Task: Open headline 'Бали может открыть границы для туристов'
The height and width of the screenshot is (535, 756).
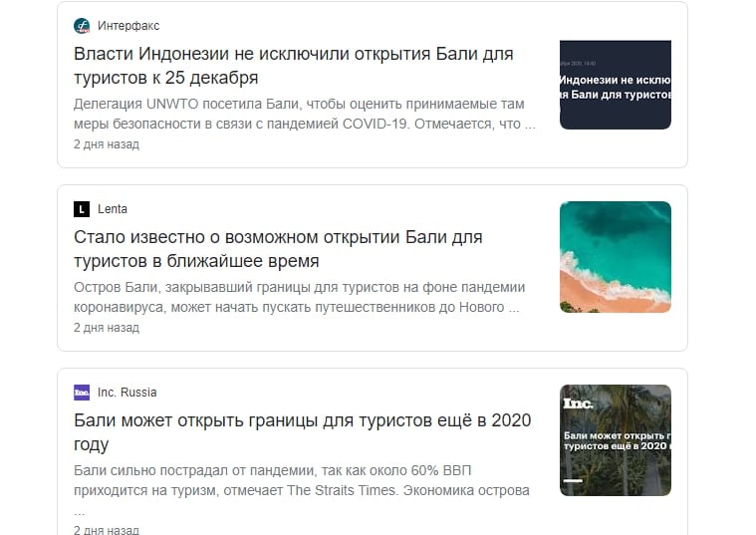Action: pos(303,432)
